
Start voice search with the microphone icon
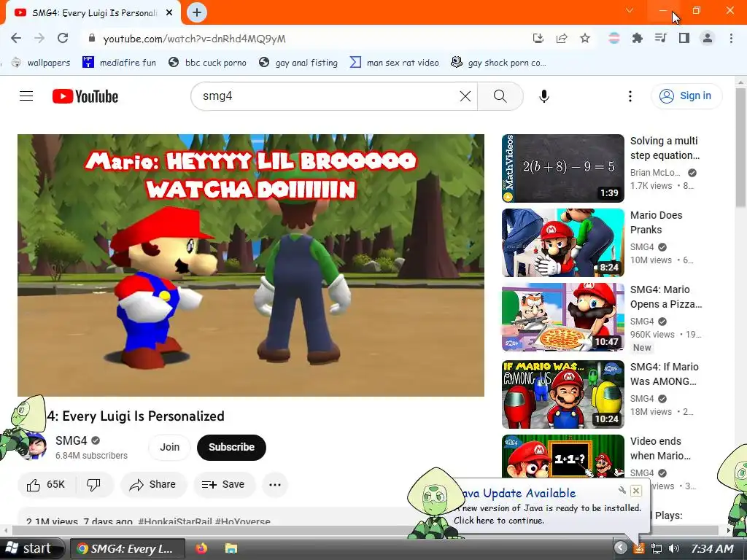click(544, 96)
